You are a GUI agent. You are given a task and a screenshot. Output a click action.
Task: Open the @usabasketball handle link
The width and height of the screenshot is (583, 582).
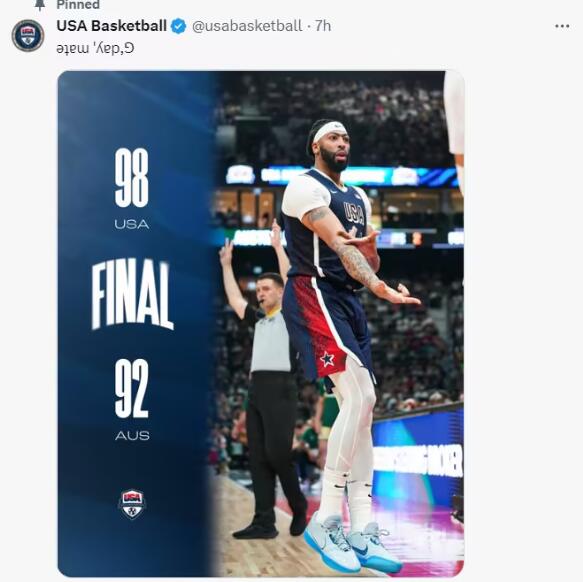247,26
